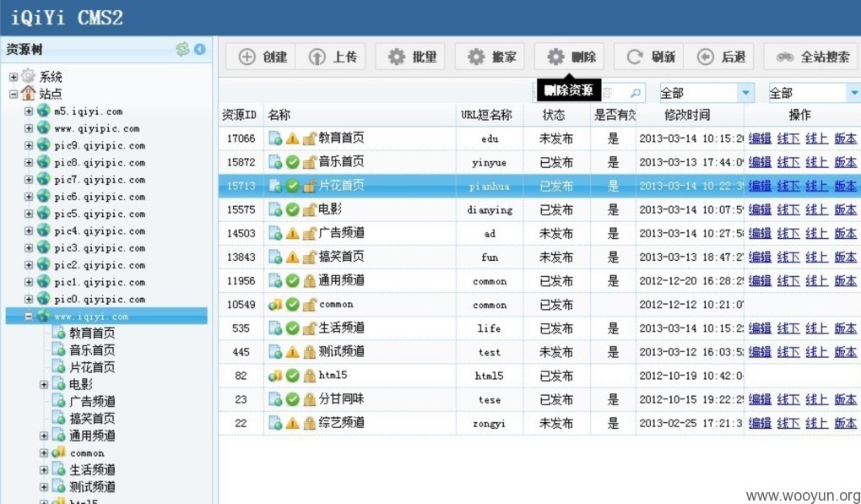Screen dimensions: 861x504
Task: Expand the 系统 tree node
Action: click(x=14, y=77)
